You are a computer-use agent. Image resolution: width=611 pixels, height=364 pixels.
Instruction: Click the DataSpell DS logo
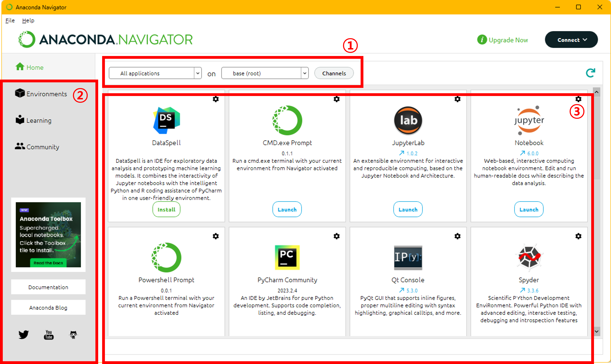(x=166, y=120)
